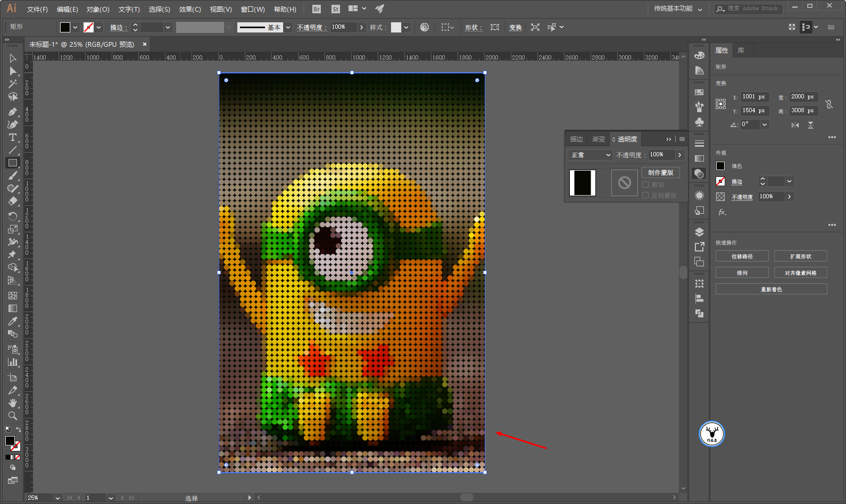846x504 pixels.
Task: Open the 正常 blending mode dropdown
Action: (x=591, y=155)
